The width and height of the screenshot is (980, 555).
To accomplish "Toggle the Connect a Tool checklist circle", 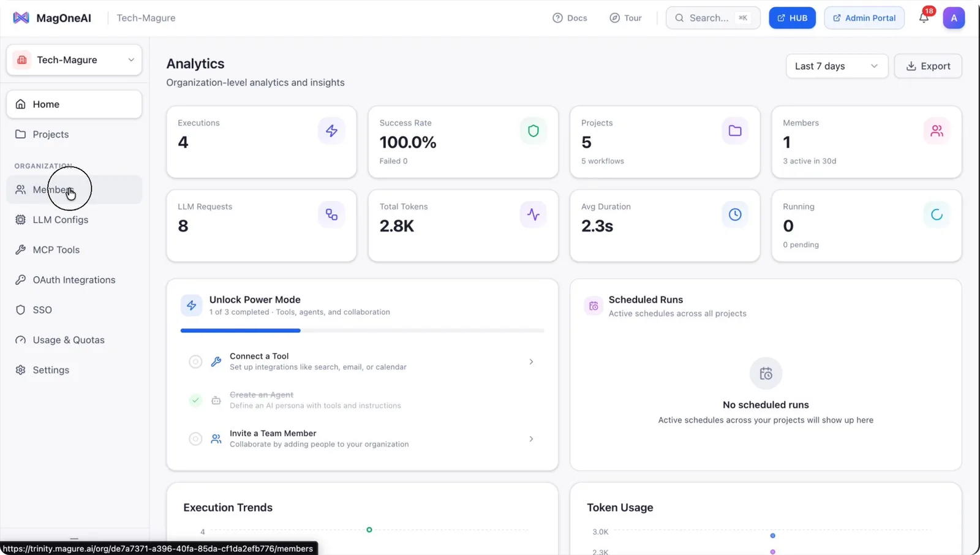I will 195,361.
